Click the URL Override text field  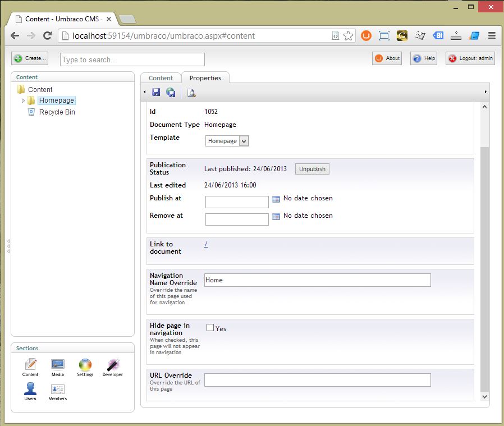pos(318,380)
